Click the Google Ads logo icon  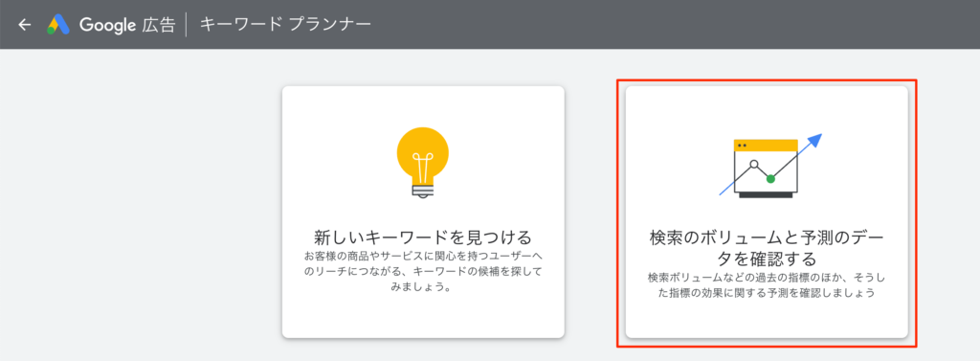point(58,25)
